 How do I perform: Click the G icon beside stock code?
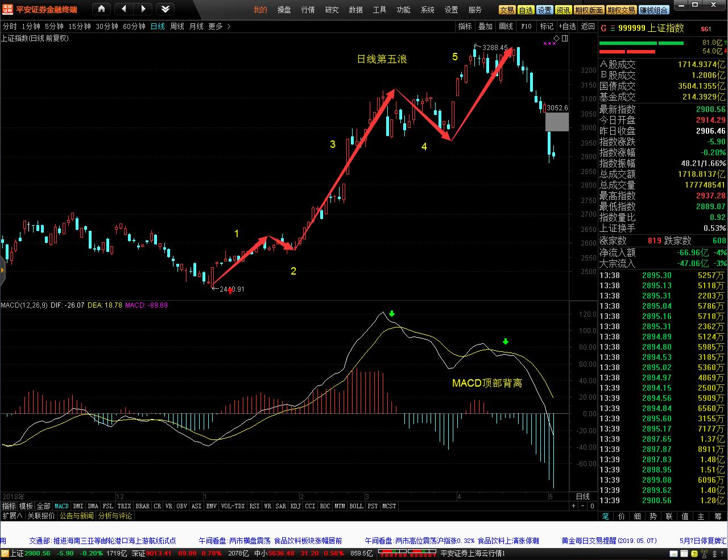[x=603, y=28]
